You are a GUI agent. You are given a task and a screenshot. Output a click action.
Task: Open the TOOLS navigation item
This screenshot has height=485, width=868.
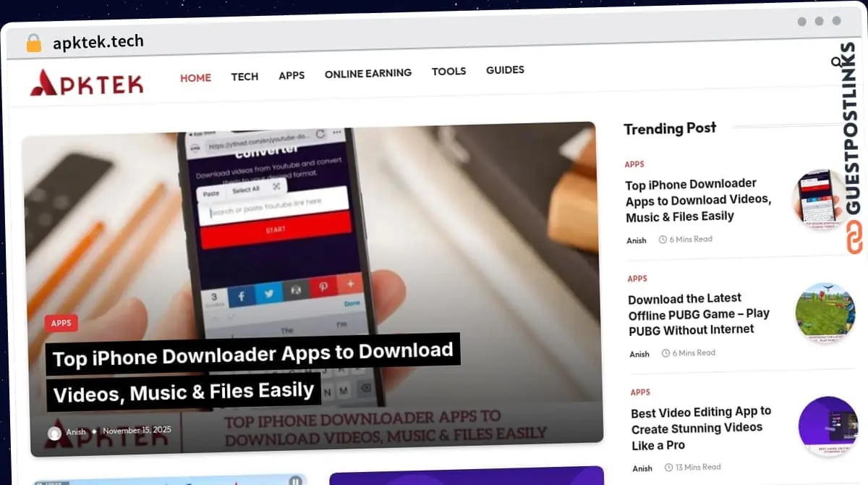(x=448, y=71)
